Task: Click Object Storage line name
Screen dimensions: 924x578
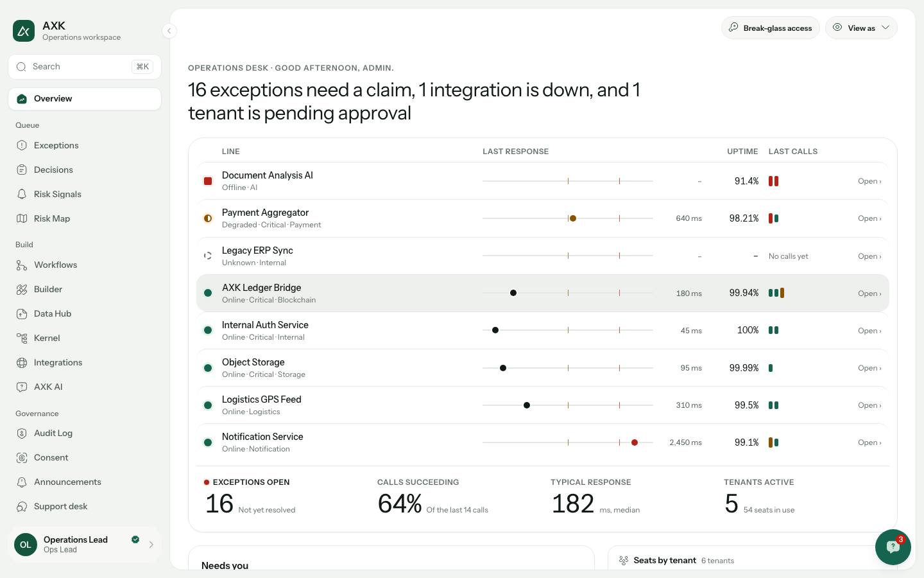Action: coord(253,362)
